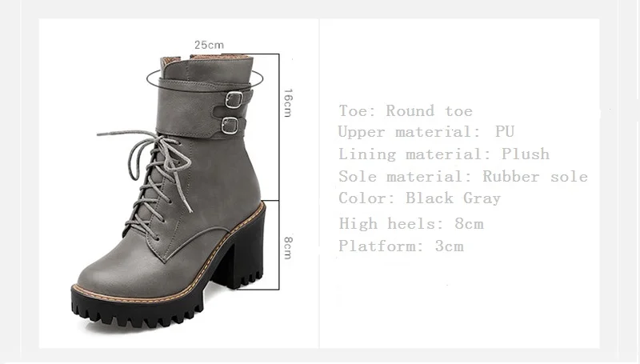640x364 pixels.
Task: Click the gray boot product image
Action: [168, 191]
